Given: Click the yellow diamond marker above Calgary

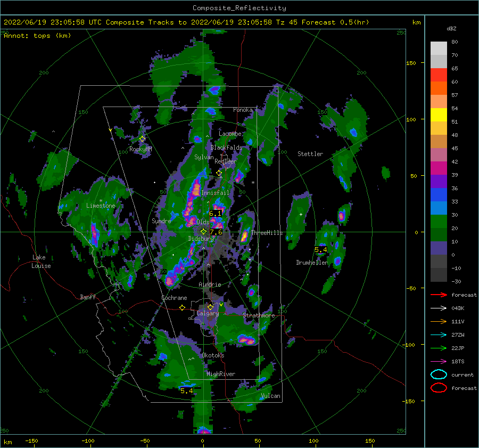Looking at the screenshot, I should (x=210, y=307).
